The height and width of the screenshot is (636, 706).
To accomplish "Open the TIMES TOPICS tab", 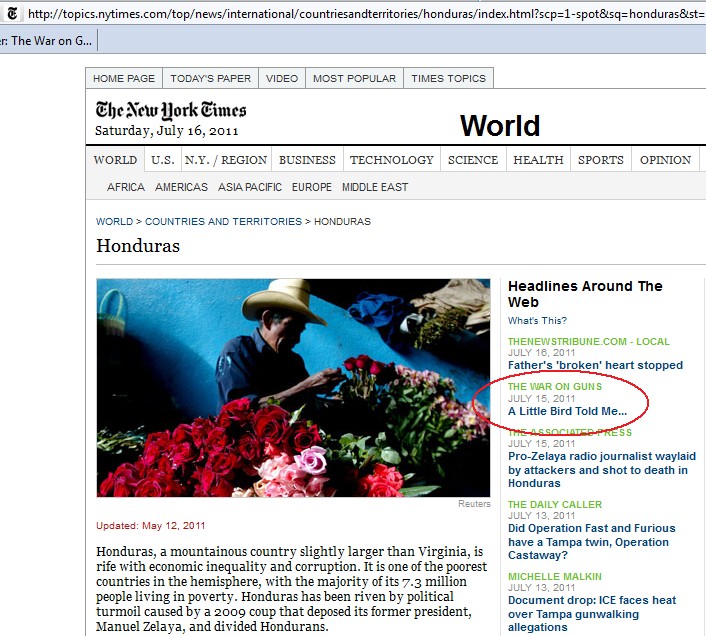I will tap(448, 78).
